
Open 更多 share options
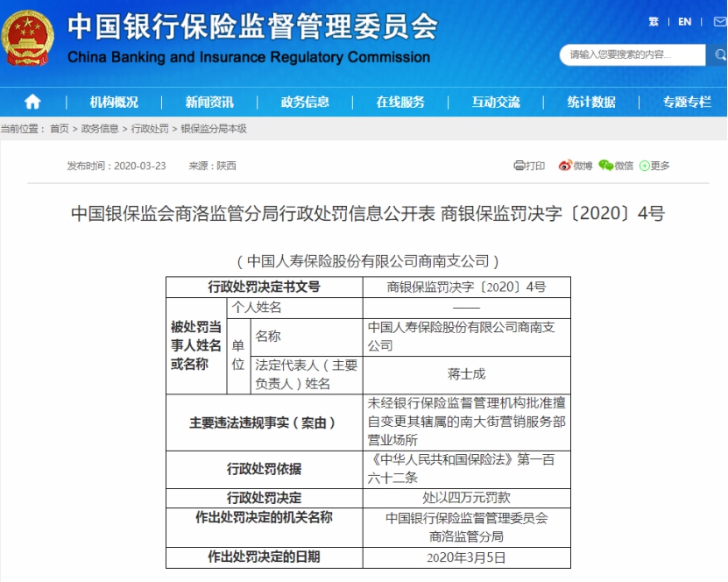[x=654, y=166]
